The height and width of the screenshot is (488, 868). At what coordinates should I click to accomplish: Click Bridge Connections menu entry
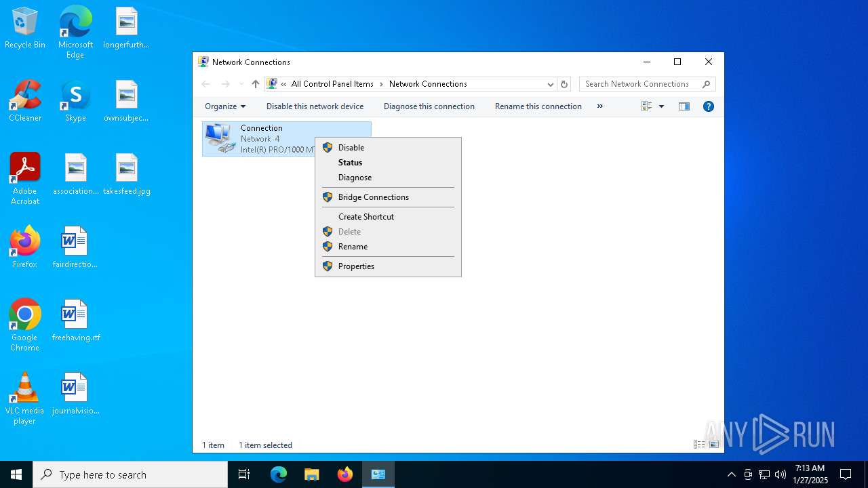coord(388,197)
